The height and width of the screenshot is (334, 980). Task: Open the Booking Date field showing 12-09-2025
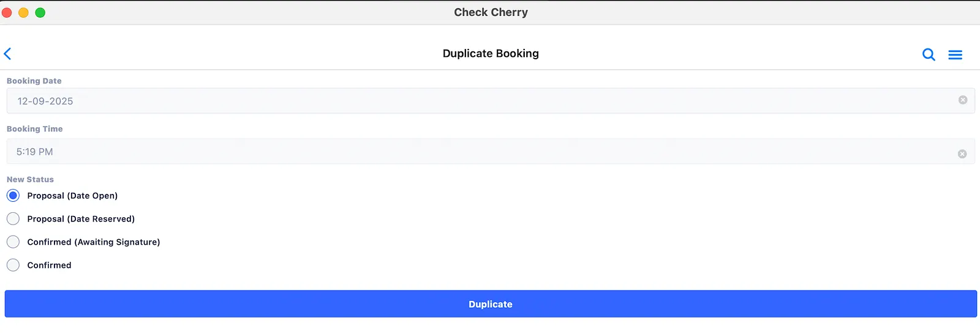(x=491, y=101)
